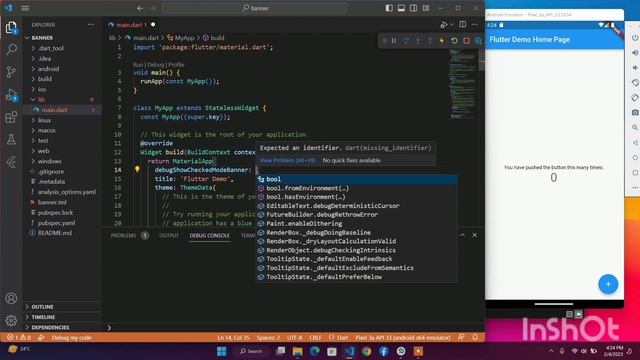The image size is (640, 360).
Task: Open the Search view in activity bar
Action: [11, 50]
